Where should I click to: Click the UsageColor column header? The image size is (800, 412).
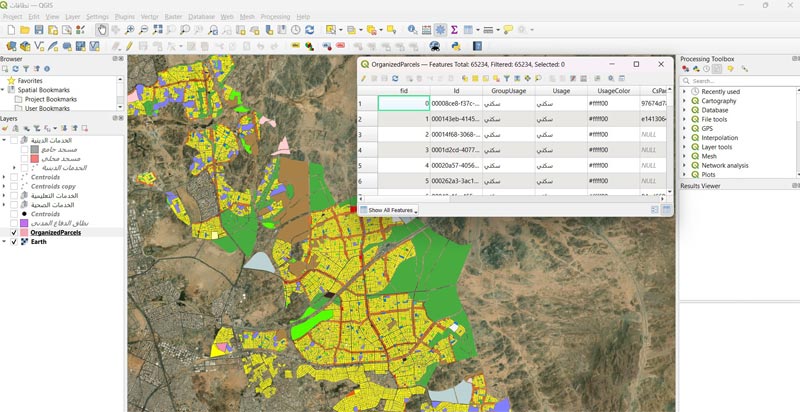(613, 91)
